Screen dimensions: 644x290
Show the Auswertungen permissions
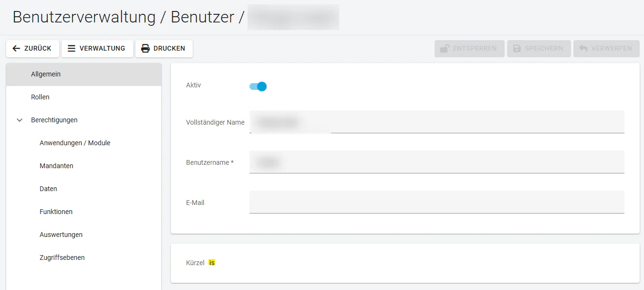[61, 235]
